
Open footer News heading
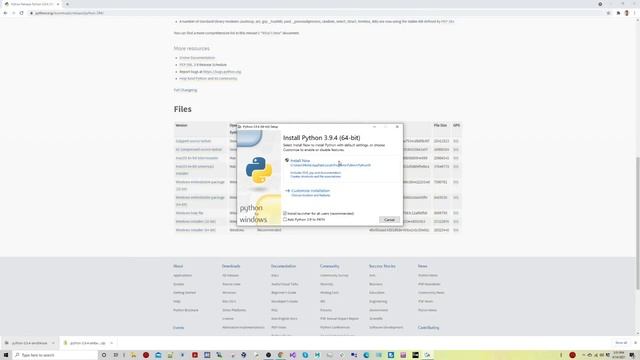coord(422,266)
